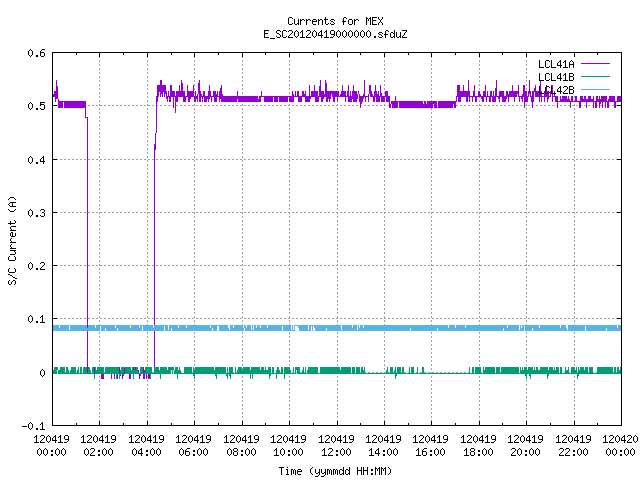Click the purple LCL41A legend line sample
Viewport: 640px width, 480px height.
(x=595, y=64)
